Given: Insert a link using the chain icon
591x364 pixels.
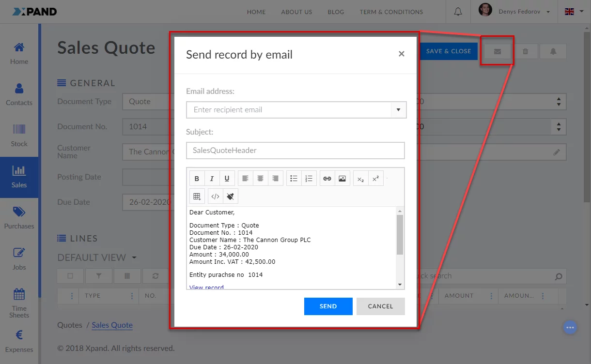Looking at the screenshot, I should point(327,179).
